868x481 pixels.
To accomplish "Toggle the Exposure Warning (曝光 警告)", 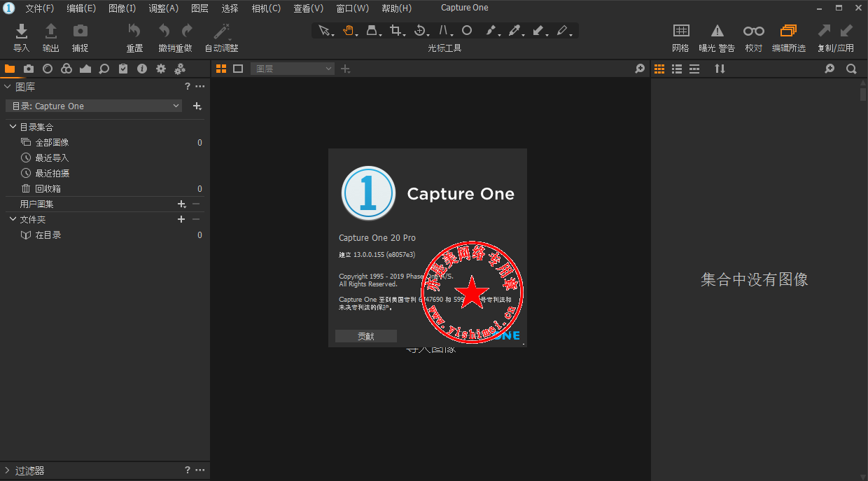I will click(x=717, y=31).
